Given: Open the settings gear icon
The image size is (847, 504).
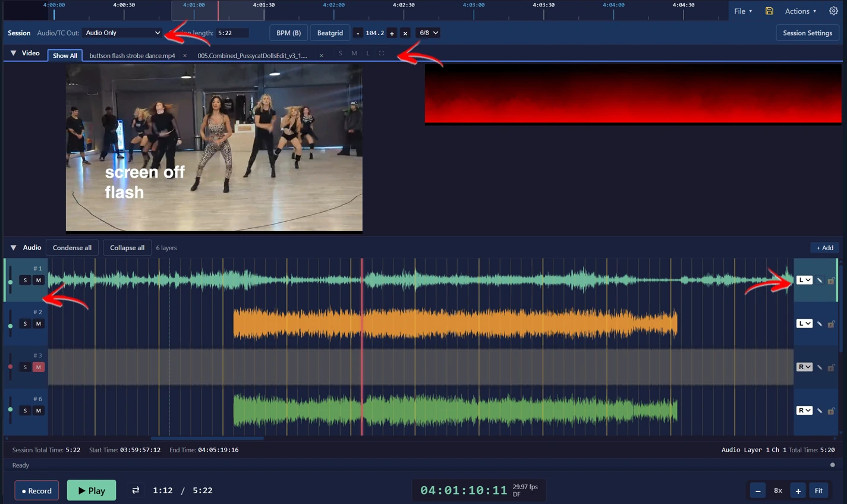Looking at the screenshot, I should [833, 11].
